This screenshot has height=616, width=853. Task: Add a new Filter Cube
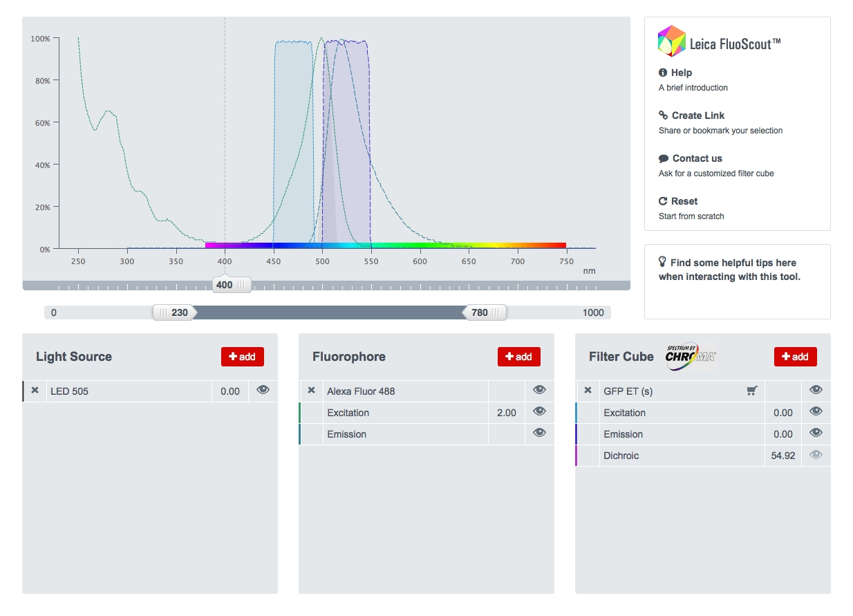795,357
